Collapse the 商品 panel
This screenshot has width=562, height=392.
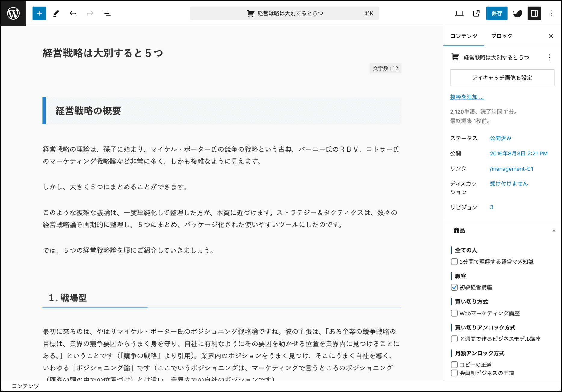(554, 231)
